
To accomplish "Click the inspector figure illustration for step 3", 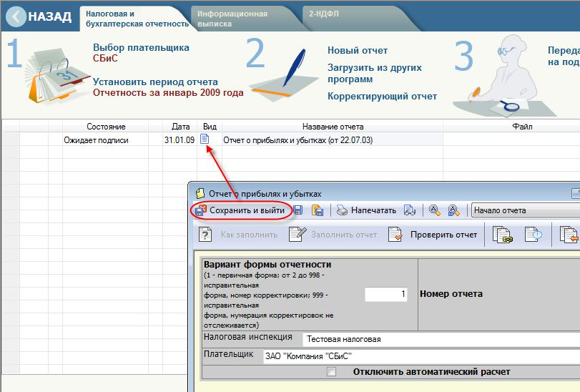I will 505,77.
